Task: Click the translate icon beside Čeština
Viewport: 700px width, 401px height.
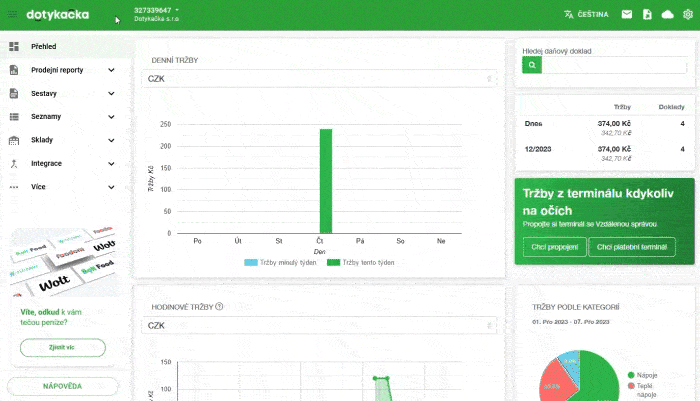Action: coord(569,15)
